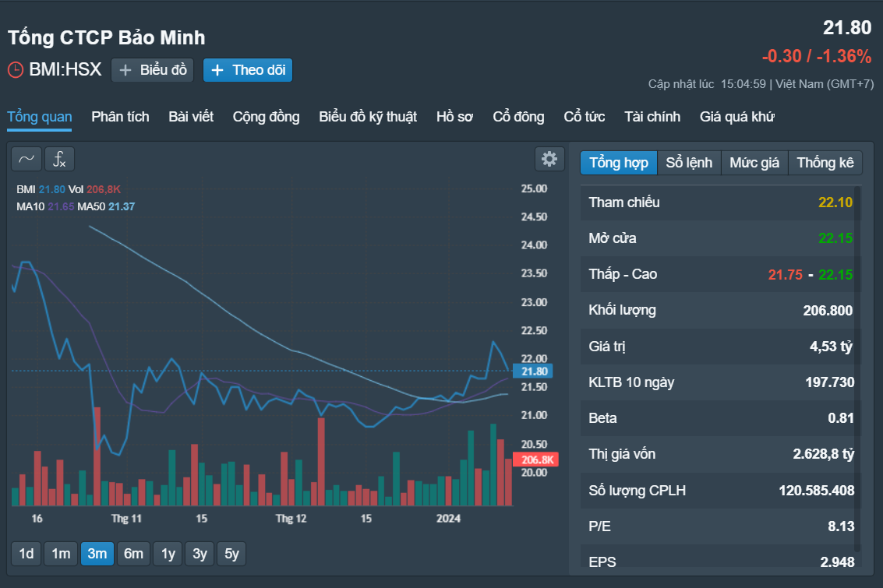Click the EPS value 2.948
The image size is (883, 588).
click(837, 562)
